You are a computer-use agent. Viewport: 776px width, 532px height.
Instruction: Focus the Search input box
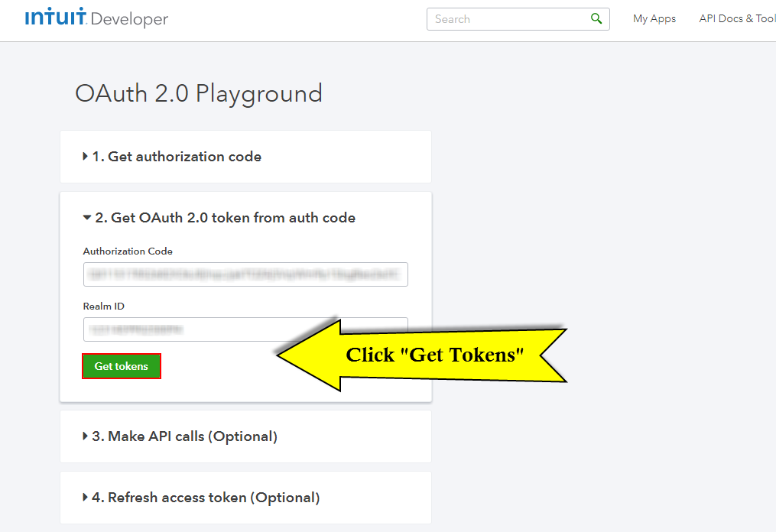point(518,19)
